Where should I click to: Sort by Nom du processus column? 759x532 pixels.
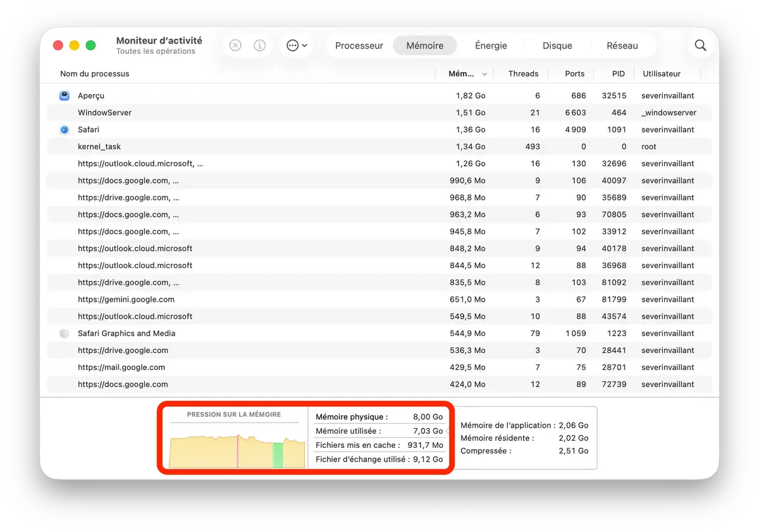(95, 74)
